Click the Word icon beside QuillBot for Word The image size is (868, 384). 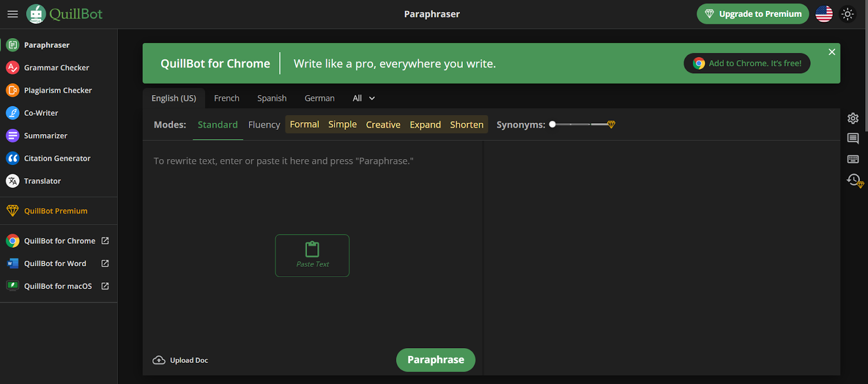click(x=12, y=263)
